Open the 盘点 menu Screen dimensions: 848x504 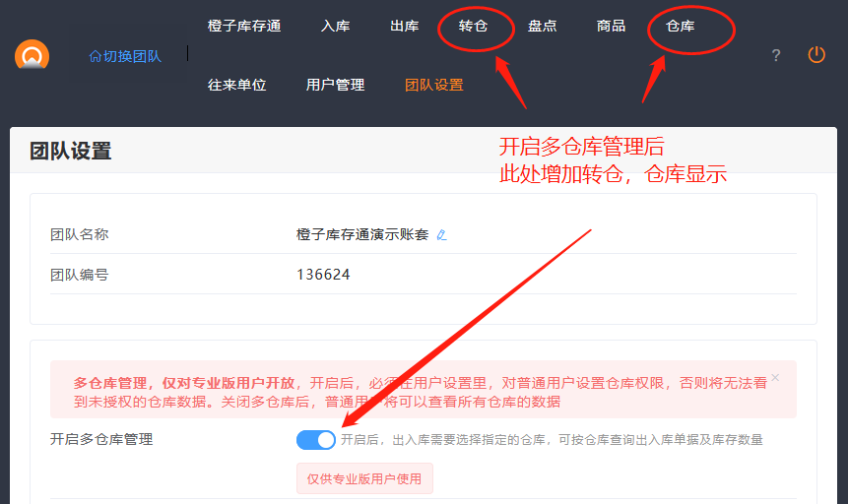coord(542,27)
